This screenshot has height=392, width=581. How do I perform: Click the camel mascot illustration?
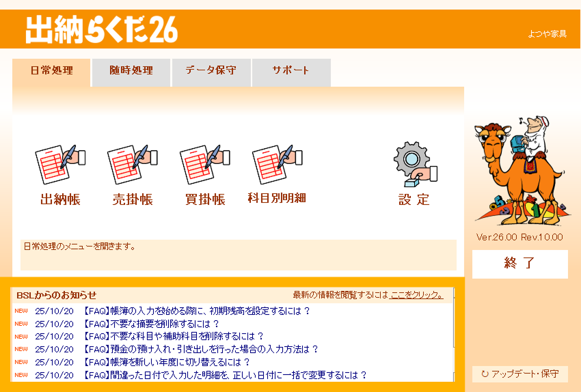519,171
